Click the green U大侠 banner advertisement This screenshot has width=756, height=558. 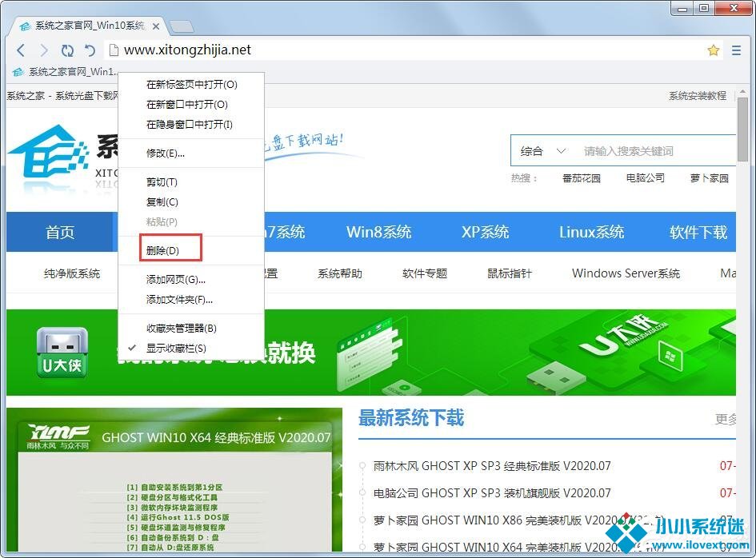[x=370, y=353]
